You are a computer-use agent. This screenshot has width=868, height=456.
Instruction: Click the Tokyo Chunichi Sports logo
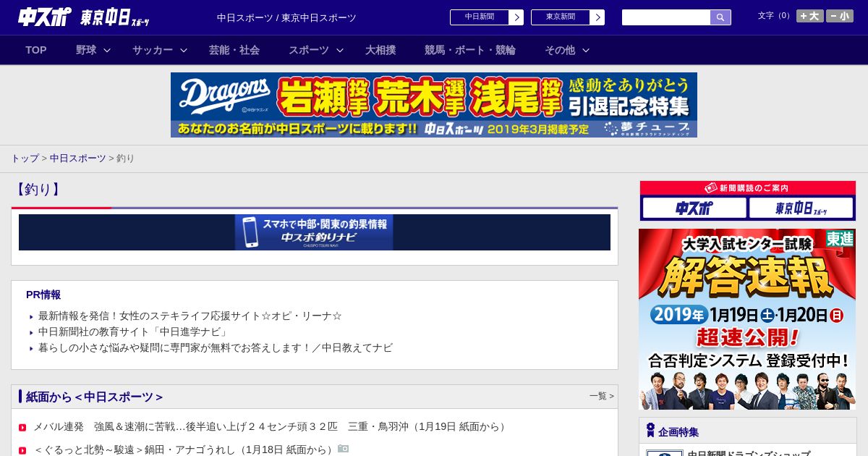[x=115, y=17]
